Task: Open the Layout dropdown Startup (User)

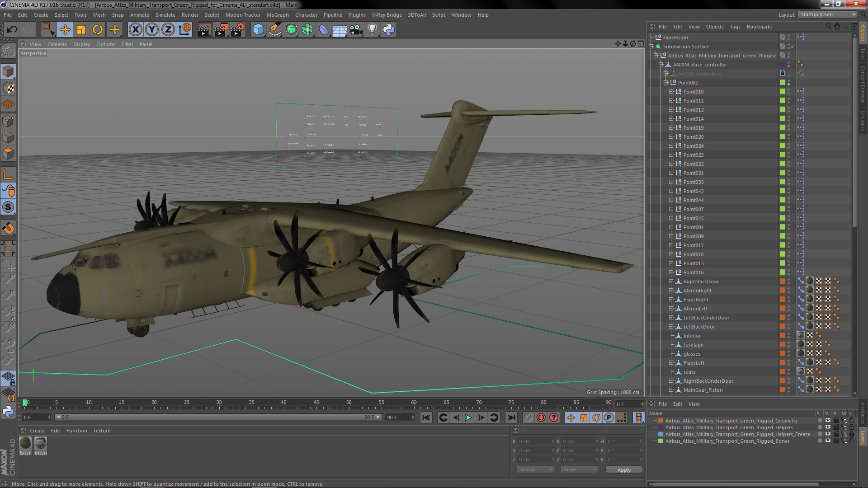Action: [x=827, y=15]
